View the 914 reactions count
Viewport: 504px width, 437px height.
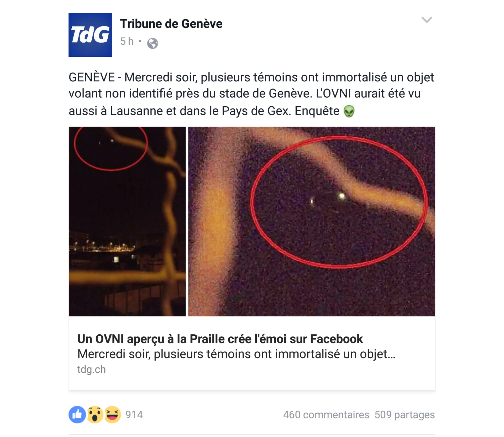pyautogui.click(x=134, y=415)
